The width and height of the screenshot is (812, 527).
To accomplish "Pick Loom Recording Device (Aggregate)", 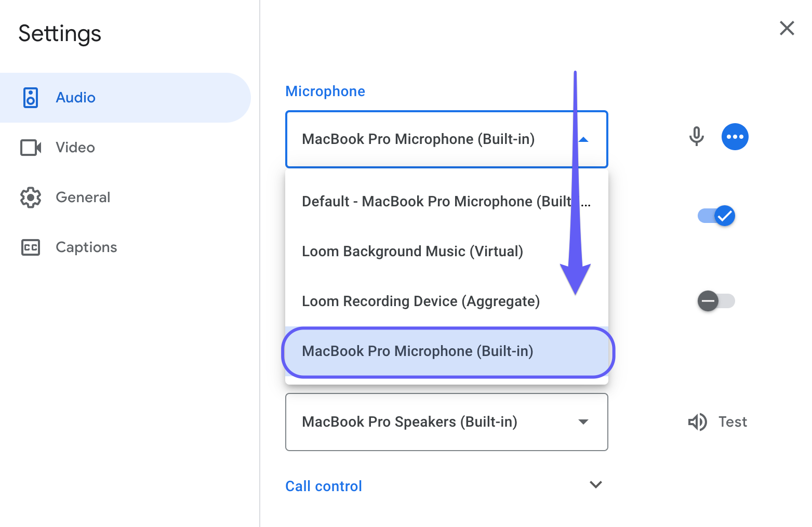I will tap(421, 301).
